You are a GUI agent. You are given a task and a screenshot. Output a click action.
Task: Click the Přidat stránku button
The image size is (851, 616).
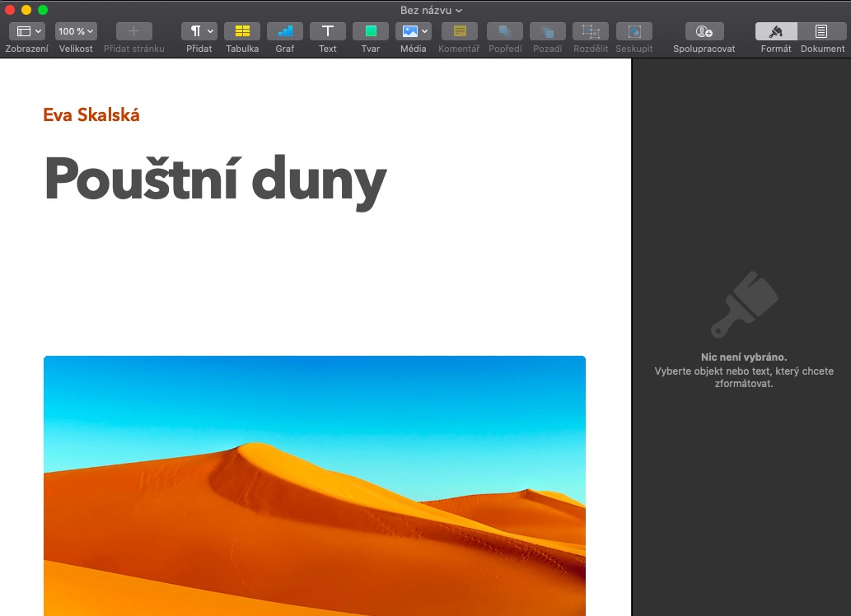(x=133, y=31)
